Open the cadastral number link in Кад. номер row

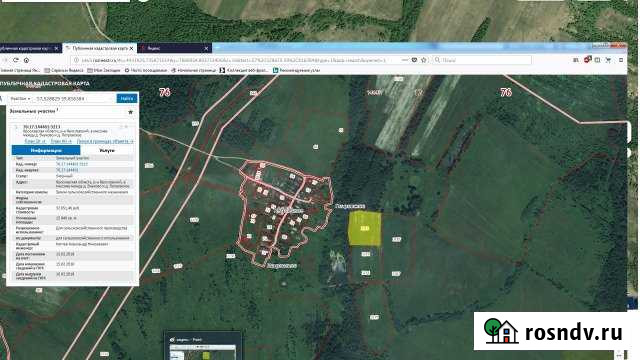click(71, 164)
